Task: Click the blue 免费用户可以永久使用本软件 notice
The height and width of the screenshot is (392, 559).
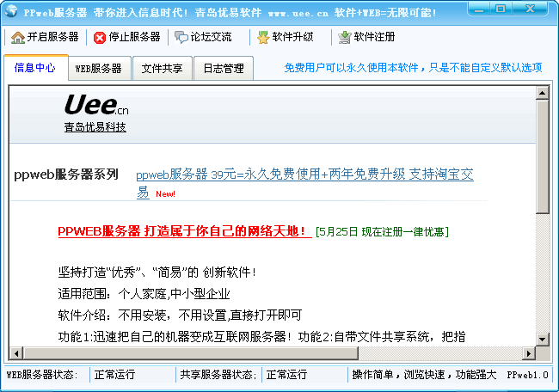Action: (413, 68)
